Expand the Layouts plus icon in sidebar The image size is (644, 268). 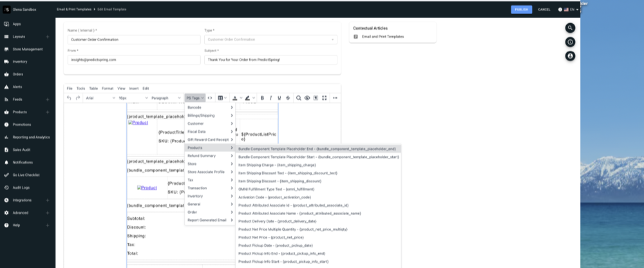(x=48, y=37)
